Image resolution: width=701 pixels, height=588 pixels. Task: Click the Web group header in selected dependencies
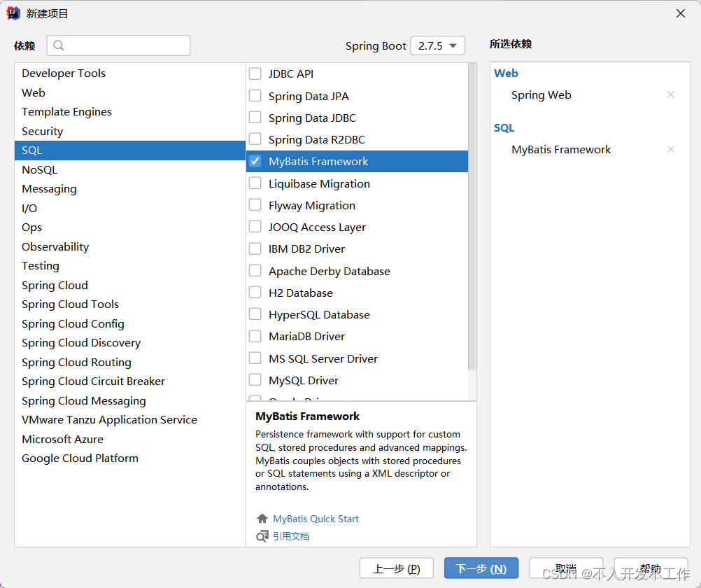[506, 73]
